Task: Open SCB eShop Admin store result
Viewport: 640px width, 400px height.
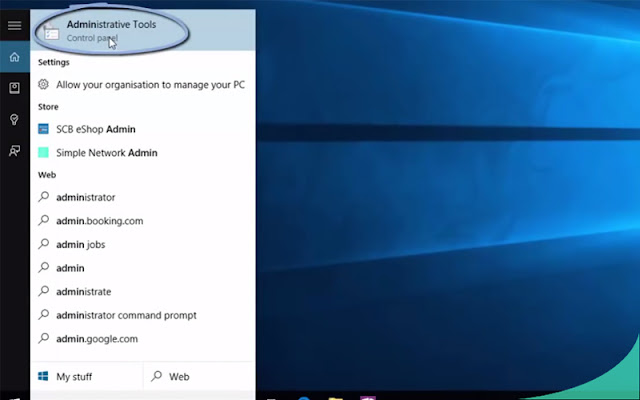Action: 143,129
